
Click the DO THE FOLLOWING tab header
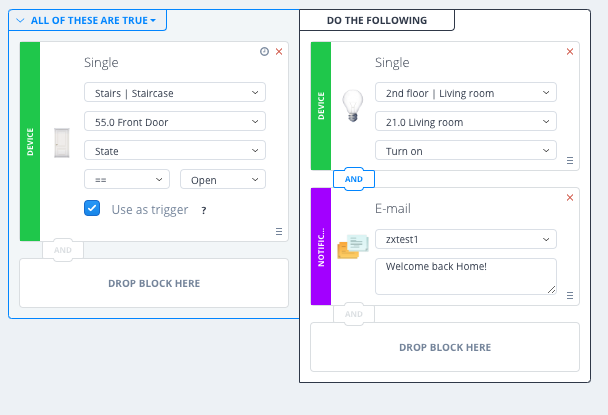[x=377, y=20]
